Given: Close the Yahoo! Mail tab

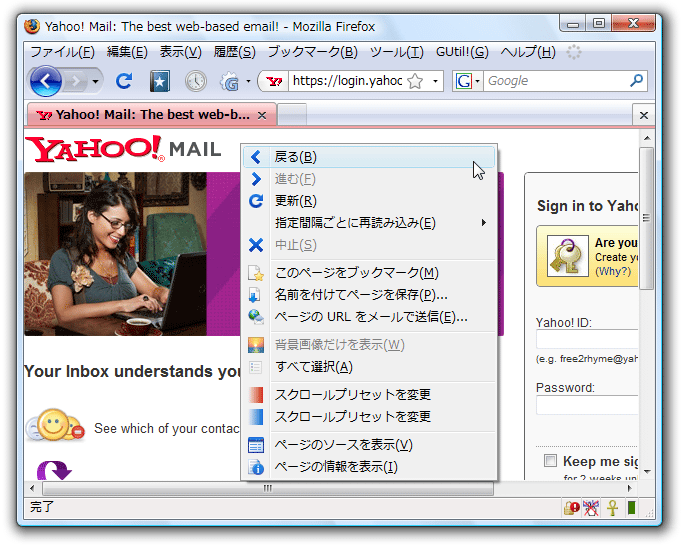Looking at the screenshot, I should pos(262,116).
